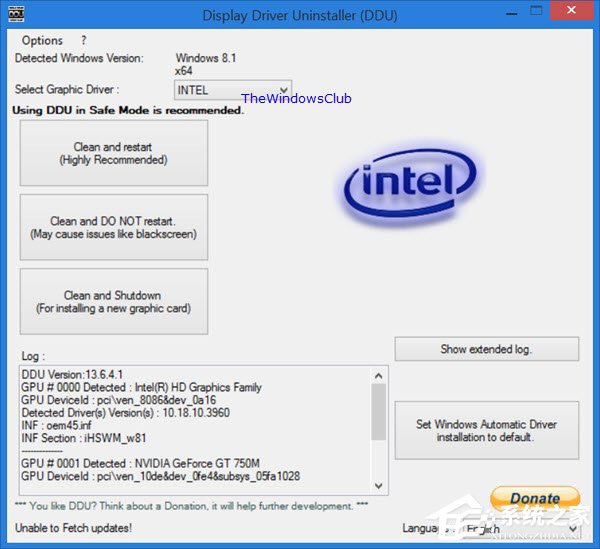600x549 pixels.
Task: Select log line 'GPU DeviceId : pci\ven_8086&dev_0a16'
Action: pos(119,400)
